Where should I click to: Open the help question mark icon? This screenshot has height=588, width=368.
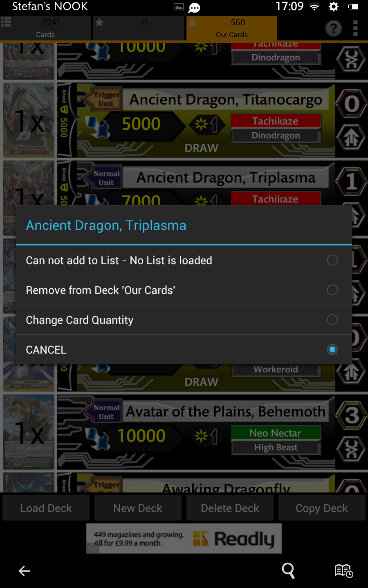tap(334, 28)
